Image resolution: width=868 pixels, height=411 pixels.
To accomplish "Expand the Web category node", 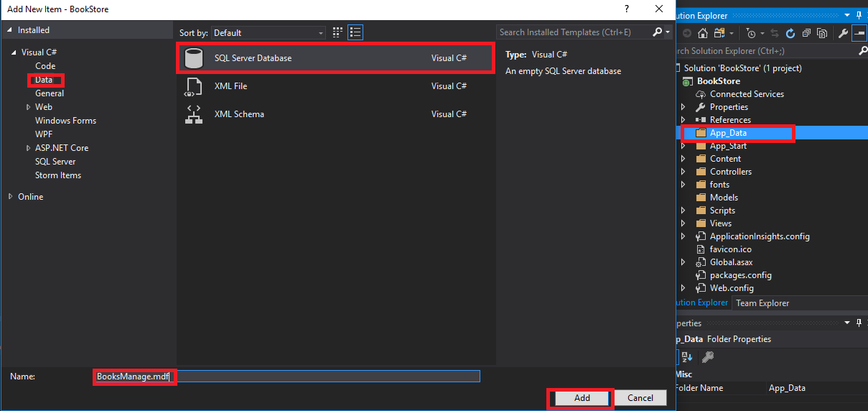I will point(28,107).
